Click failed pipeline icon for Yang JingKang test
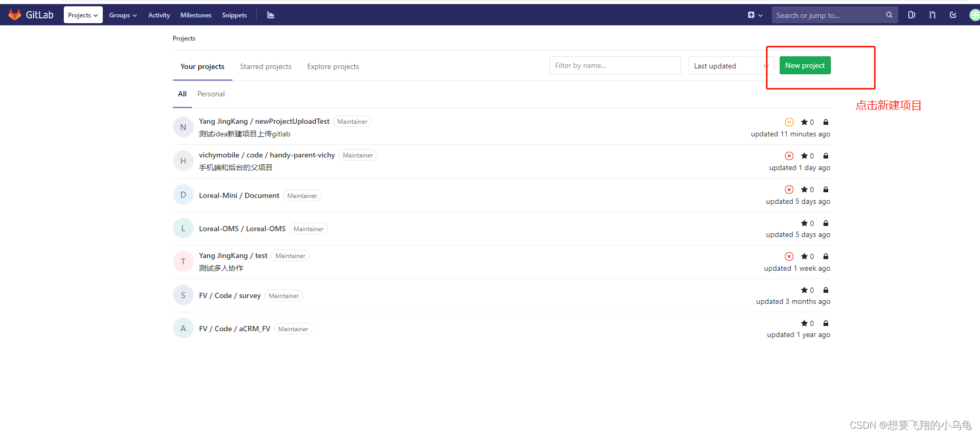This screenshot has height=435, width=980. pyautogui.click(x=789, y=256)
